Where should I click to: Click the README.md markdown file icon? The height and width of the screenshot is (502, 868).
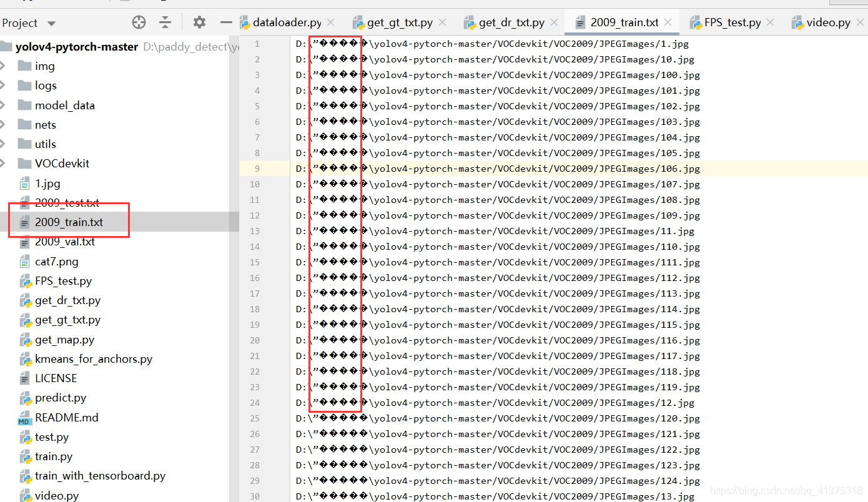click(x=25, y=418)
